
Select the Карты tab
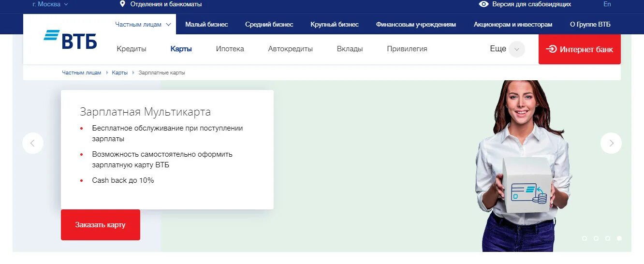(x=181, y=49)
